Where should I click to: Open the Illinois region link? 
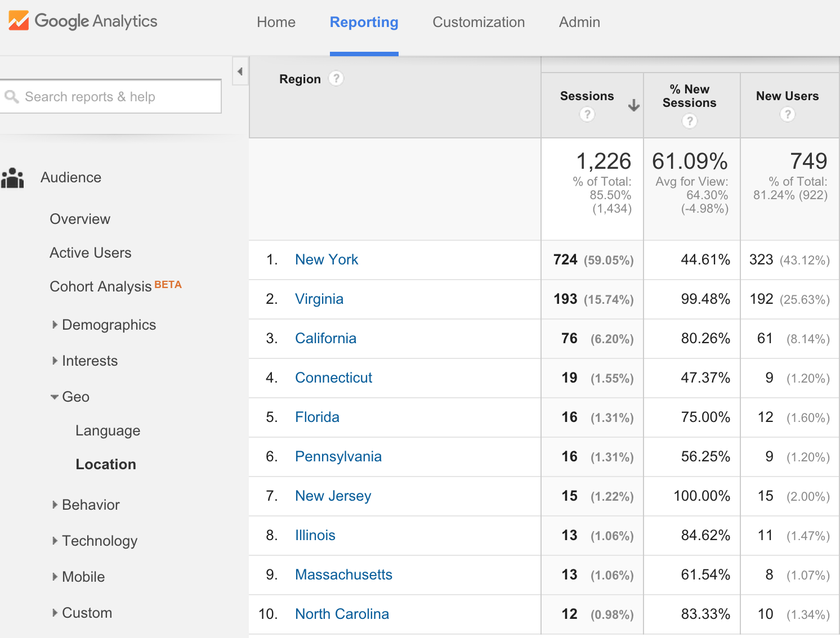(x=315, y=535)
